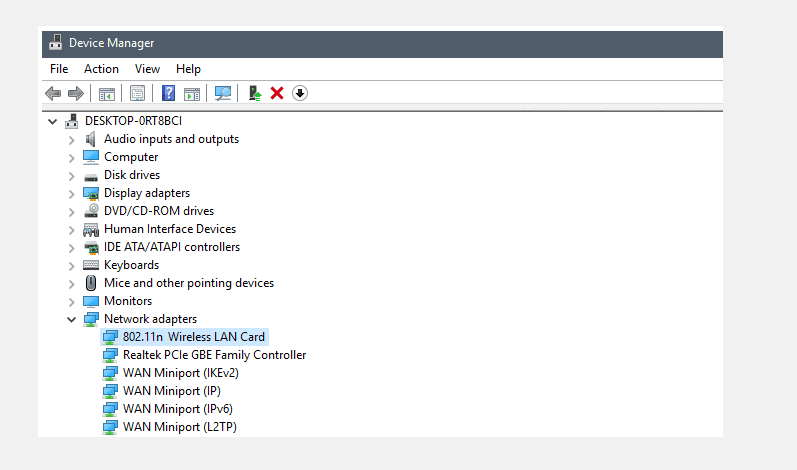Expand the Disk drives category
Image resolution: width=797 pixels, height=470 pixels.
[72, 176]
